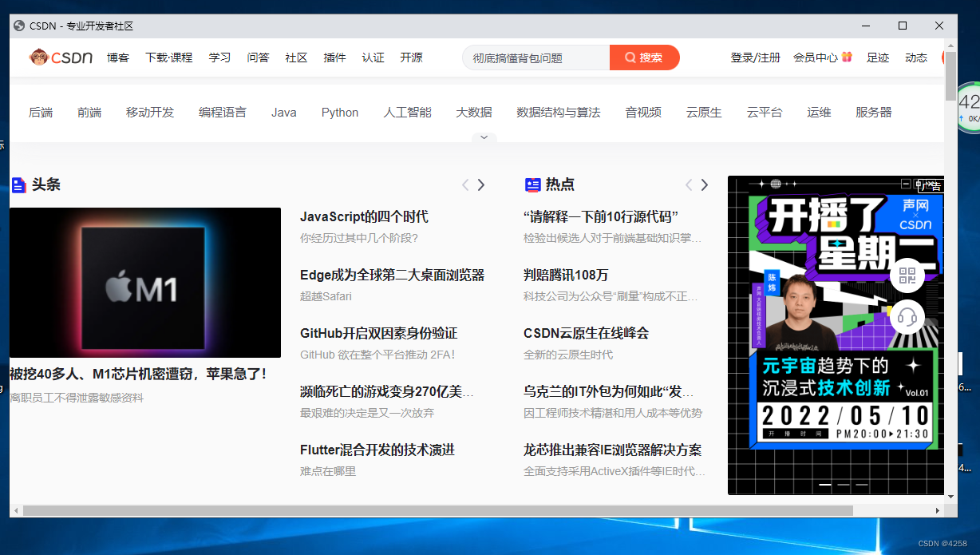Image resolution: width=980 pixels, height=555 pixels.
Task: Select the Java category tab
Action: [x=283, y=113]
